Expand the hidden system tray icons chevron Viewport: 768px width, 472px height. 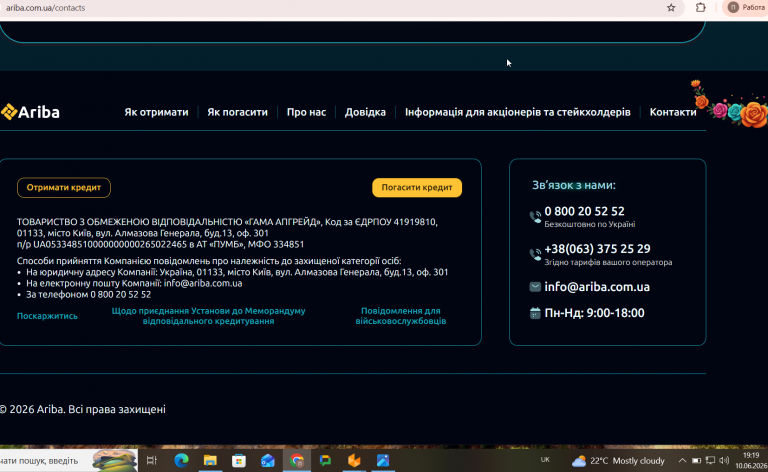[x=682, y=460]
